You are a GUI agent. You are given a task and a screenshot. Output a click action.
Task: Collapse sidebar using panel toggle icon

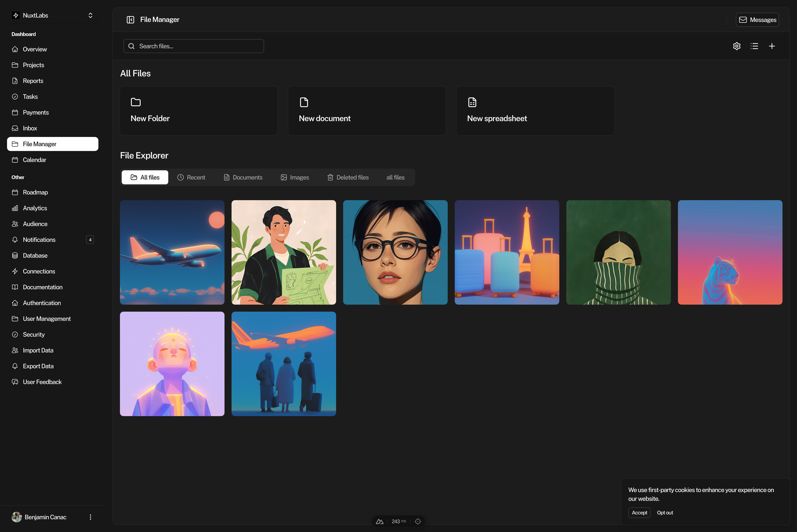(x=130, y=20)
